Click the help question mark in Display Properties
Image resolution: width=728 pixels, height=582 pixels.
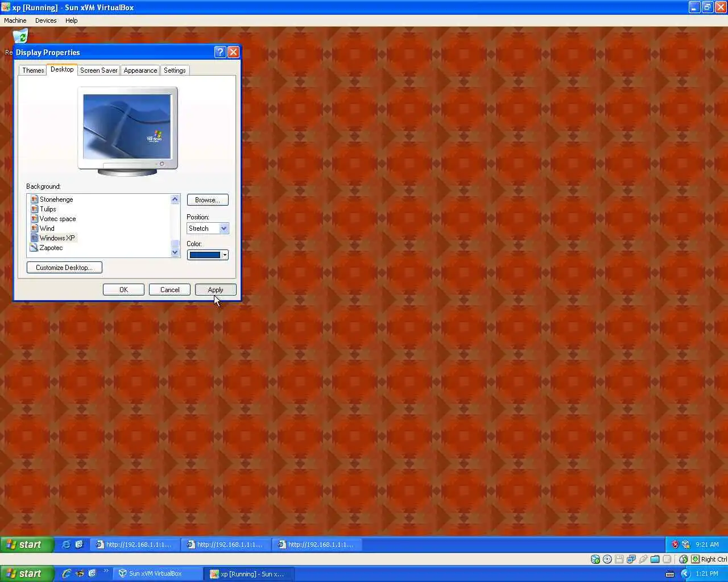click(x=220, y=52)
